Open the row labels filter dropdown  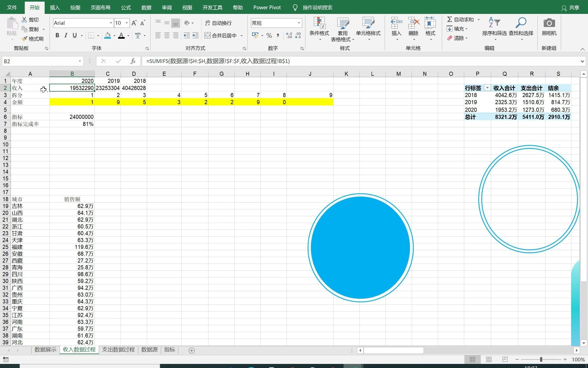click(x=487, y=88)
